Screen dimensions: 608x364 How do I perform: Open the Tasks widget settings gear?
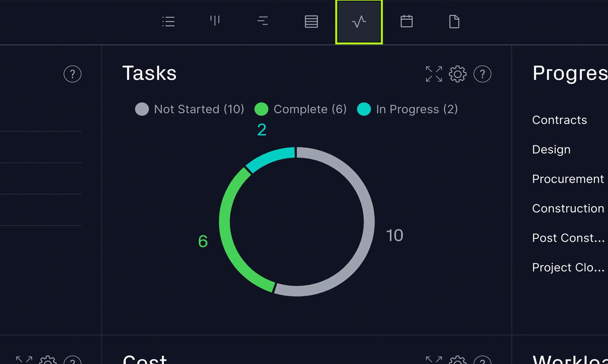coord(458,74)
